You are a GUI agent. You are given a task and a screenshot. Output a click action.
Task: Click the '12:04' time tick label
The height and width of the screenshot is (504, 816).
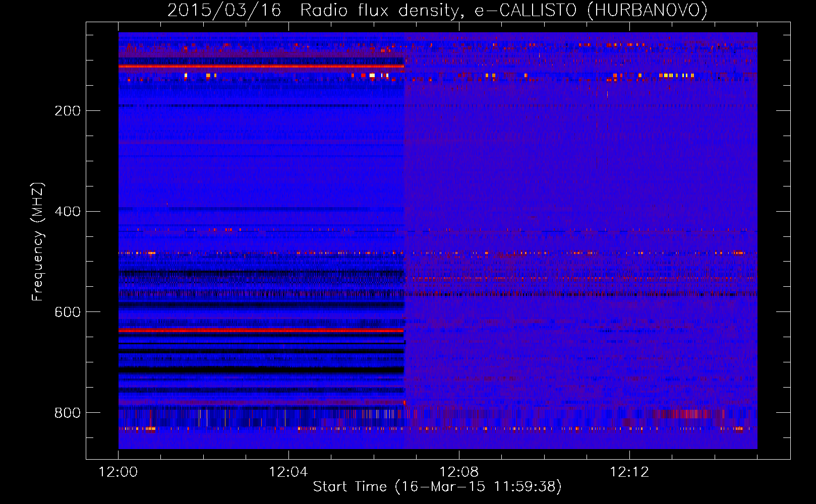point(288,472)
